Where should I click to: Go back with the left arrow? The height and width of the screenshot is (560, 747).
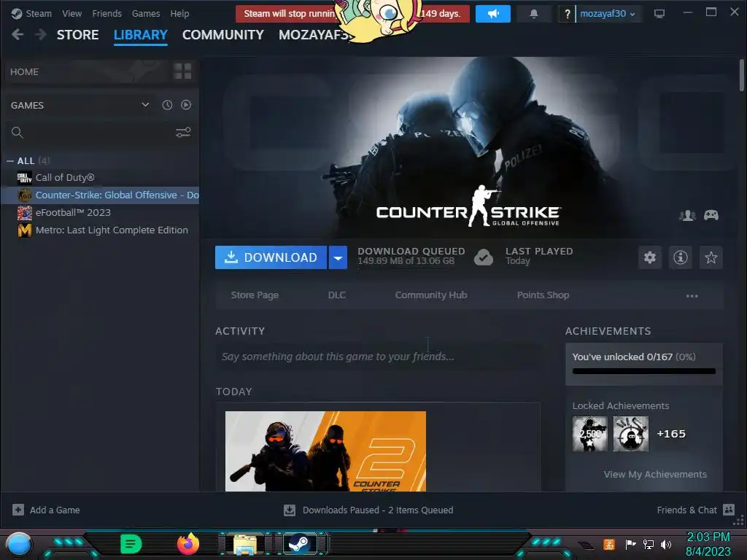coord(18,34)
